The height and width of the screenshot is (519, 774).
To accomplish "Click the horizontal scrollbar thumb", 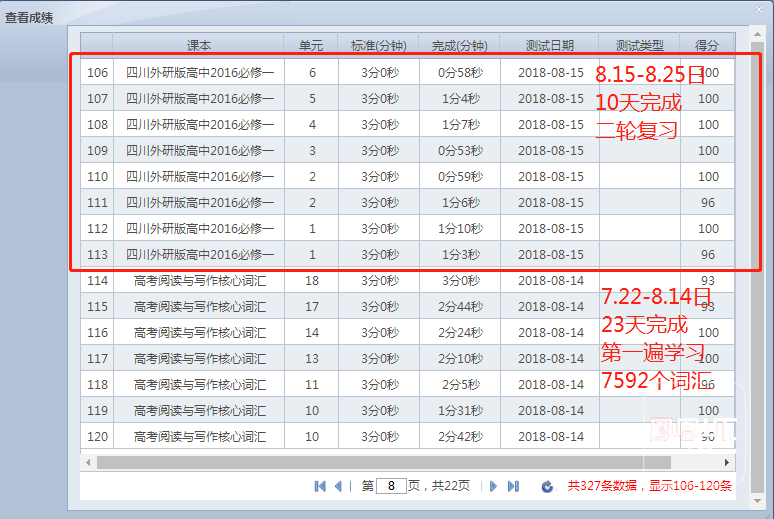I will point(384,463).
